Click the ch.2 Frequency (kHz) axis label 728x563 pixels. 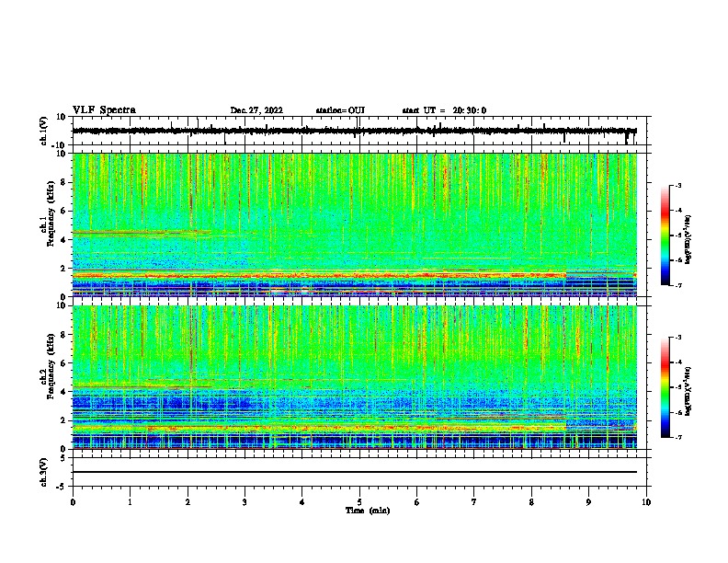[x=50, y=366]
